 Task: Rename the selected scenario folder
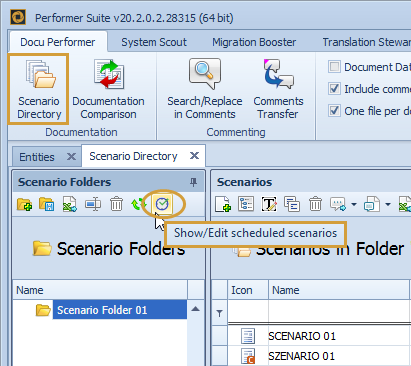[x=93, y=204]
